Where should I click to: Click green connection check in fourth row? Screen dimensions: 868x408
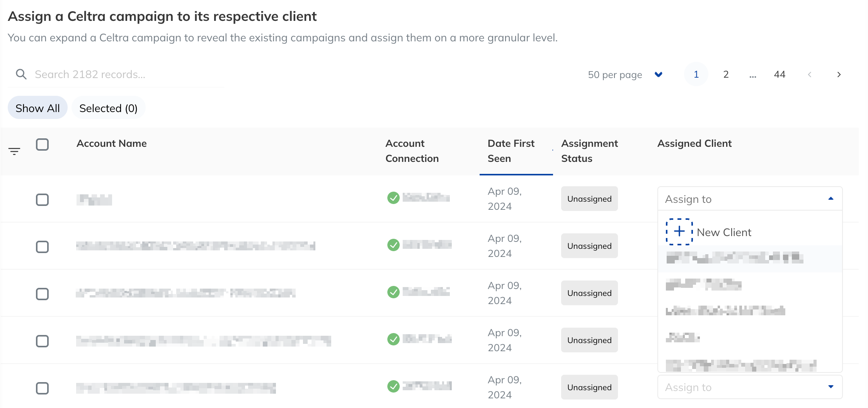point(393,339)
